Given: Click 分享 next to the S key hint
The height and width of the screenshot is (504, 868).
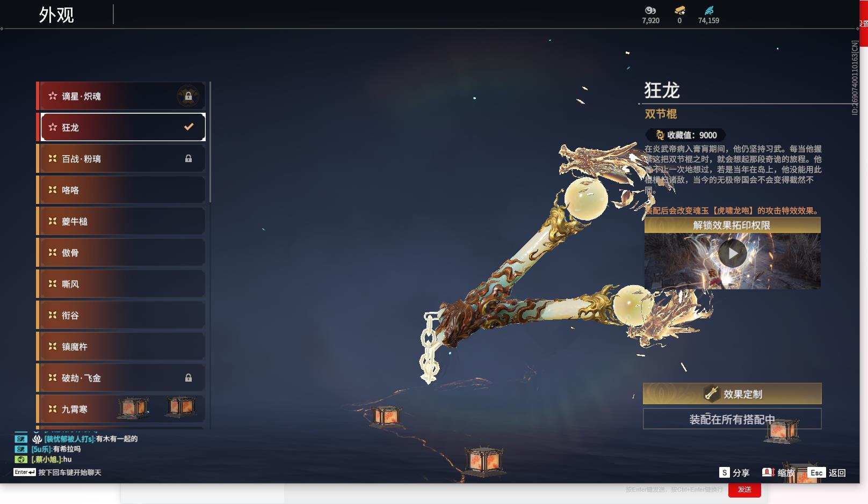Looking at the screenshot, I should pos(742,473).
